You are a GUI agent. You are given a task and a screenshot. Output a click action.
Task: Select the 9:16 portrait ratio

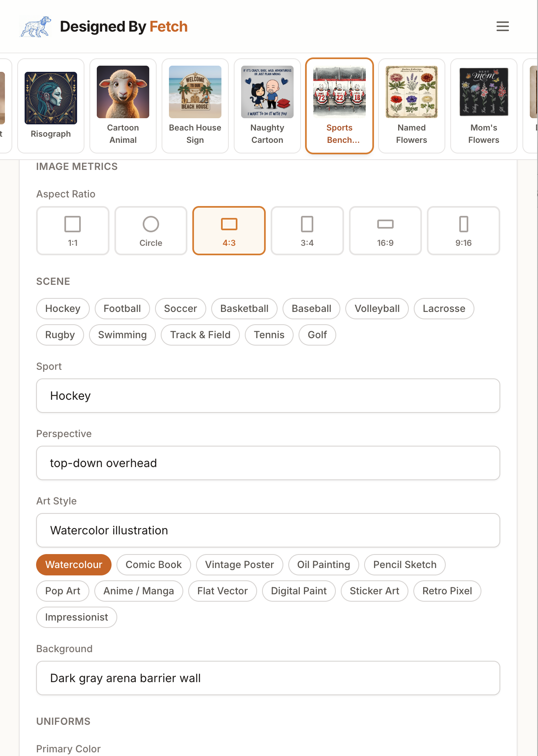(463, 231)
